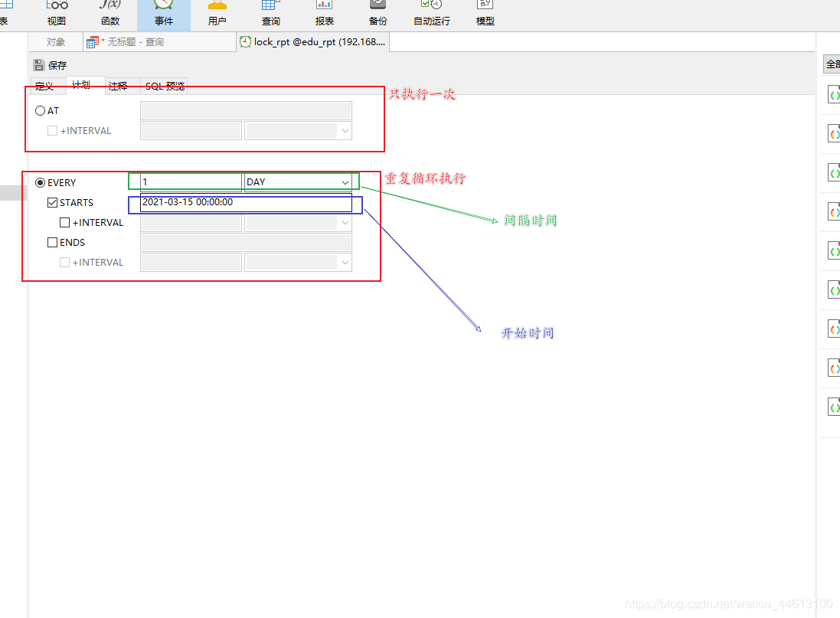Open the 函数 (Function) toolbar icon
Screen dimensions: 840x618
coord(109,13)
